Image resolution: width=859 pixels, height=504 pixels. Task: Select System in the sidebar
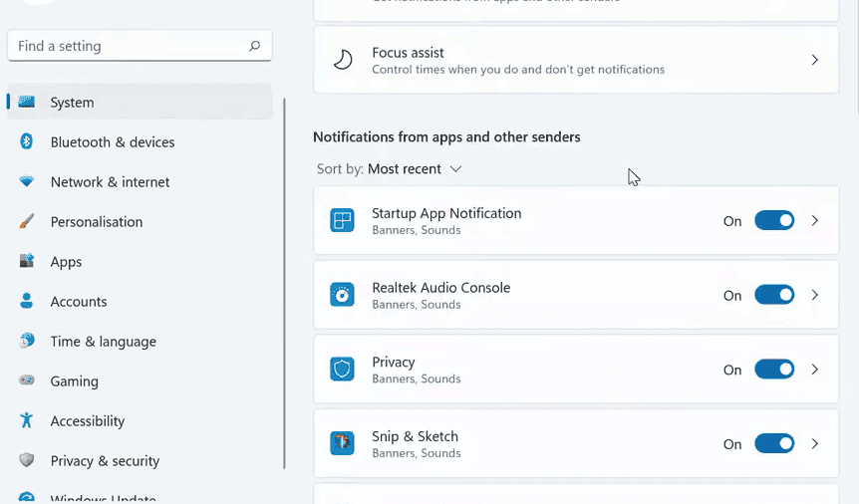[x=140, y=102]
